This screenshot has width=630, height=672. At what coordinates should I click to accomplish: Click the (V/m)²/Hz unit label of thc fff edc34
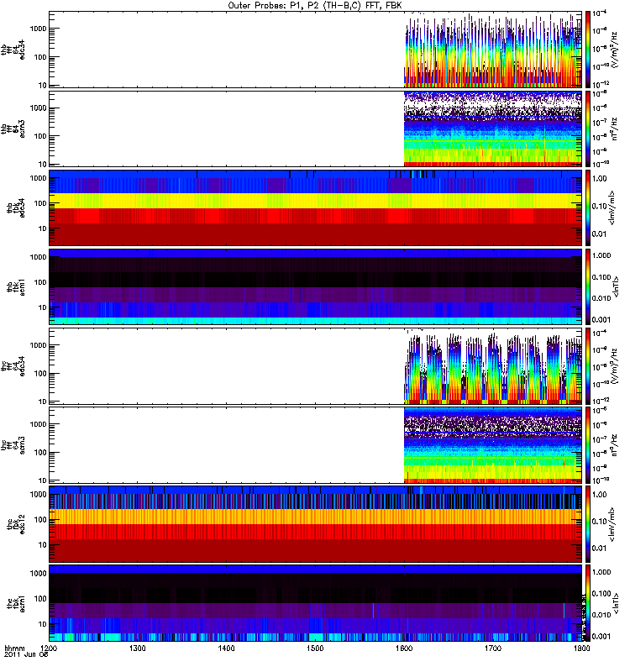[x=615, y=366]
